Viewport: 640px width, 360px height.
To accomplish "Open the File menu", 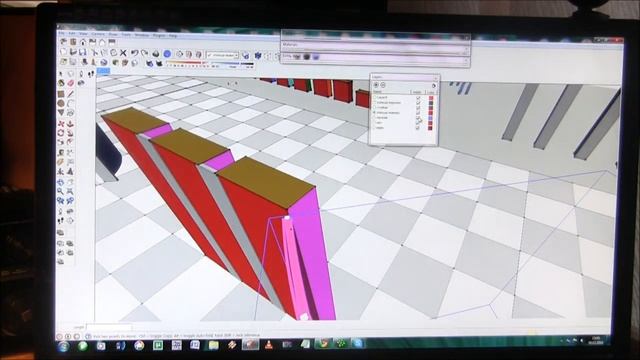I will tap(61, 34).
